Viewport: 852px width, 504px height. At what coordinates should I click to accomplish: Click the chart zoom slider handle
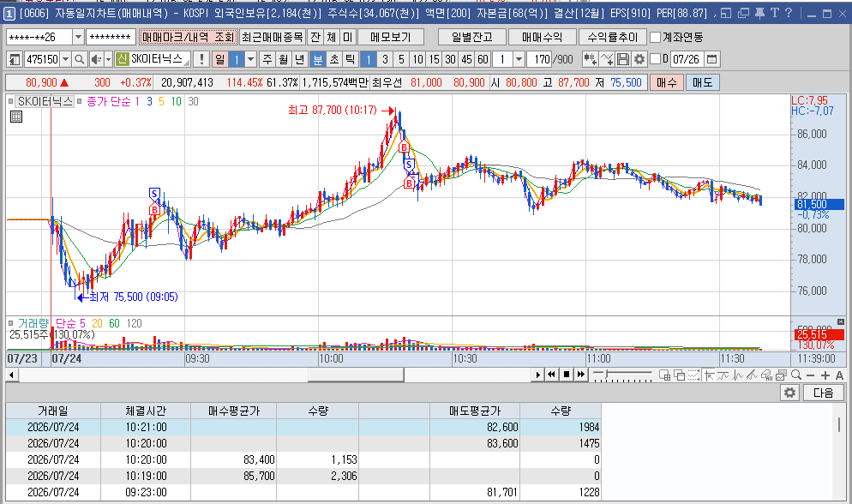click(607, 375)
